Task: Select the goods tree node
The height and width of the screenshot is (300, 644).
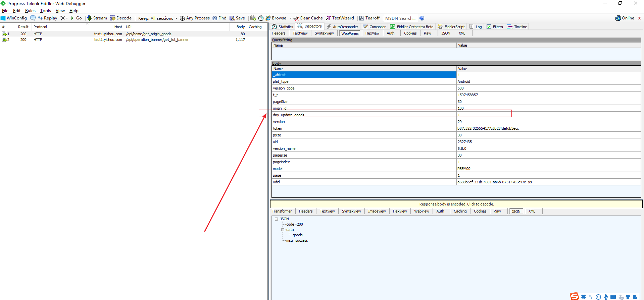Action: click(297, 235)
